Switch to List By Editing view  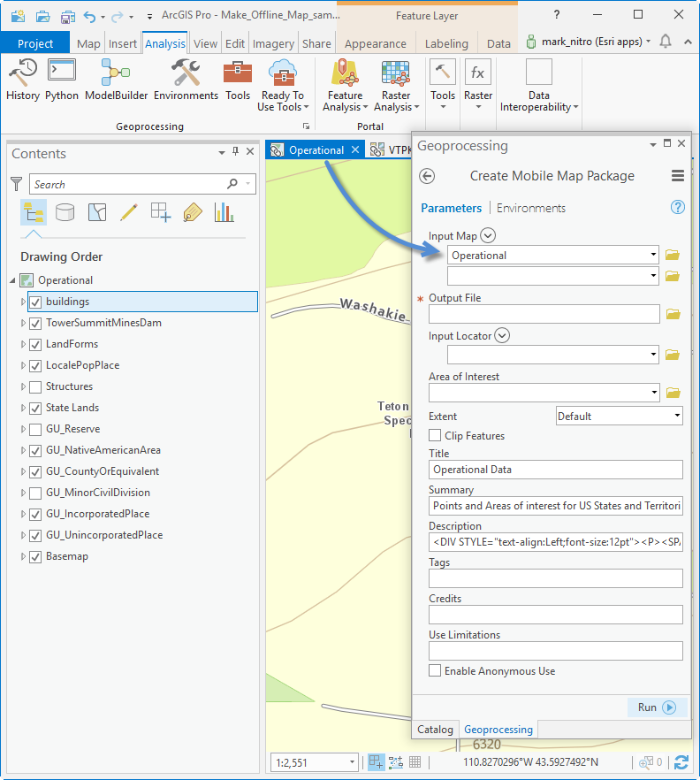pos(129,212)
